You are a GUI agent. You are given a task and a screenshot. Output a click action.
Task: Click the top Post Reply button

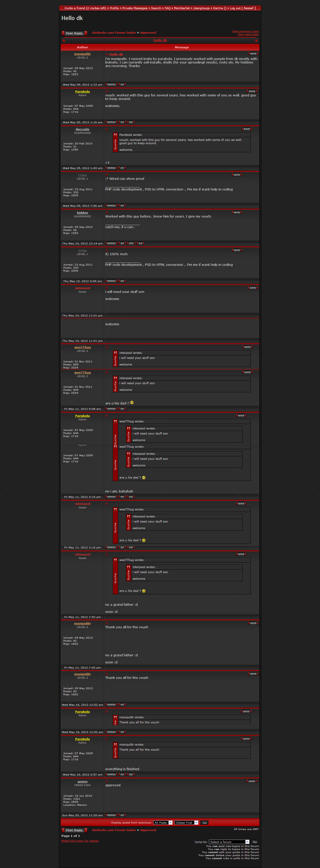(74, 33)
